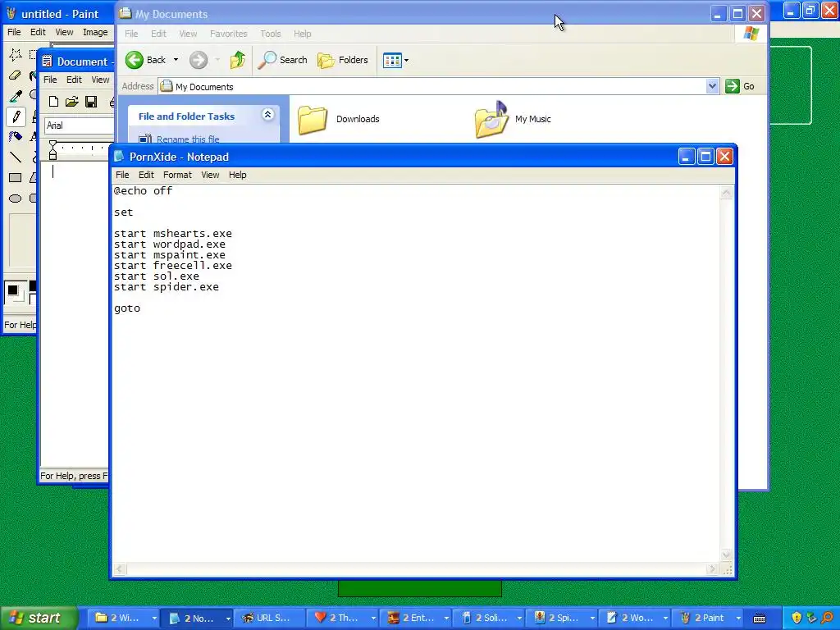Click the '@echo off' line in Notepad
The height and width of the screenshot is (630, 840).
[x=143, y=190]
